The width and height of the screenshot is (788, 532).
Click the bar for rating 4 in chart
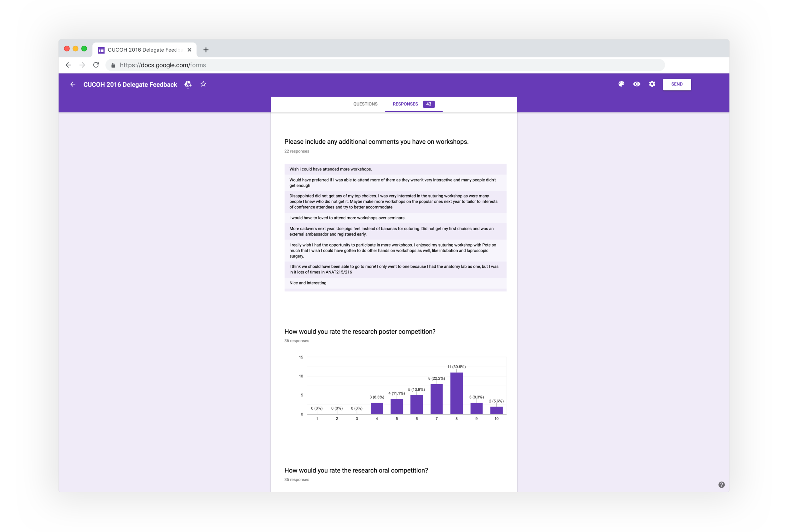tap(377, 408)
